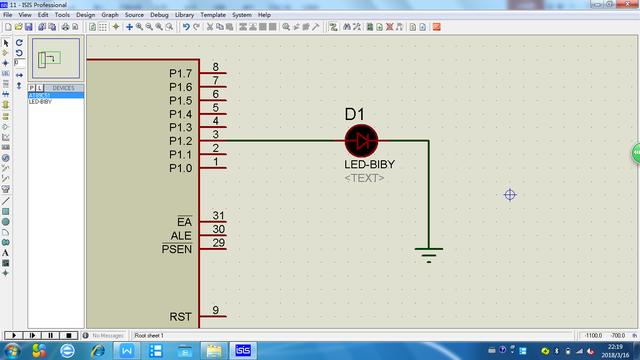Toggle the grid display icon
Viewport: 640px width, 360px height.
coord(103,27)
